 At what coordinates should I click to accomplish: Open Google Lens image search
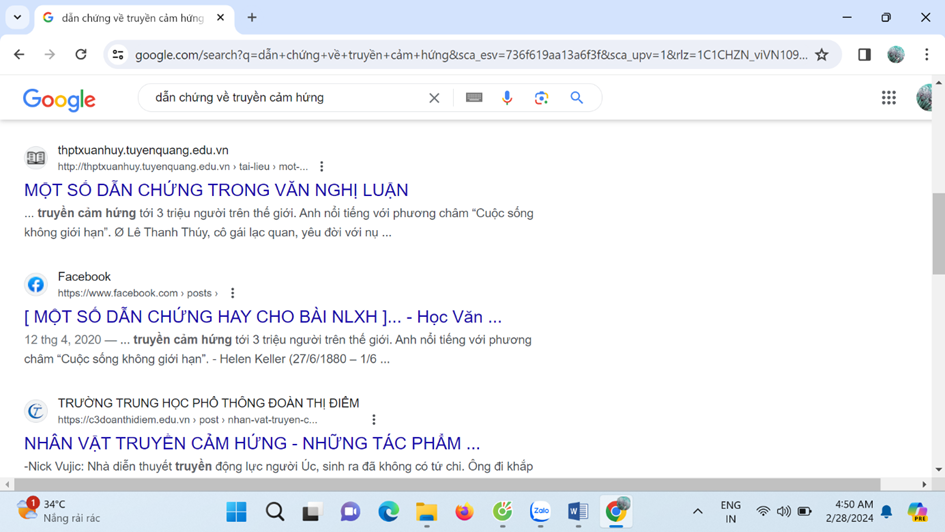pos(541,98)
